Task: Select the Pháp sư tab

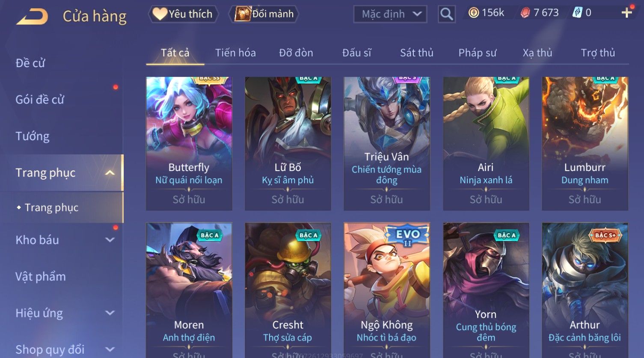Action: (478, 53)
